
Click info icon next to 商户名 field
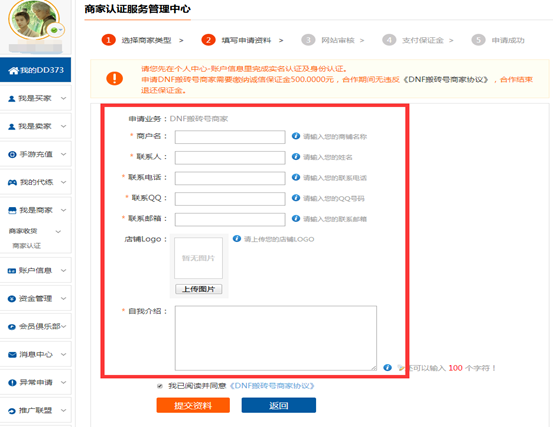(x=296, y=136)
